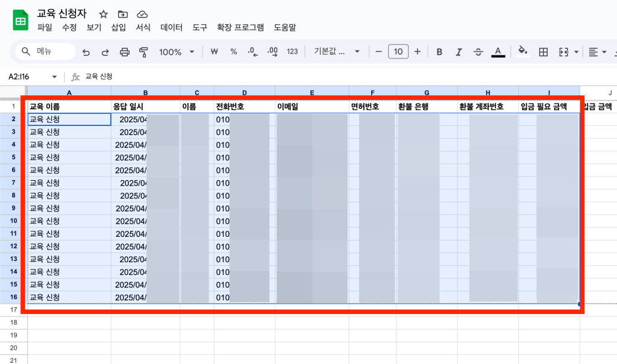Click the undo arrow icon
Screen dimensions: 617x364
(x=86, y=52)
